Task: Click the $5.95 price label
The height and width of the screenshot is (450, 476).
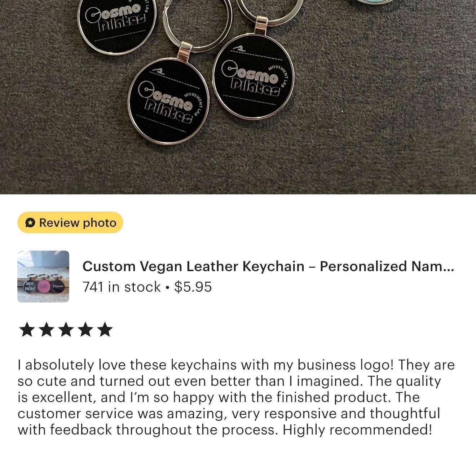Action: coord(193,287)
